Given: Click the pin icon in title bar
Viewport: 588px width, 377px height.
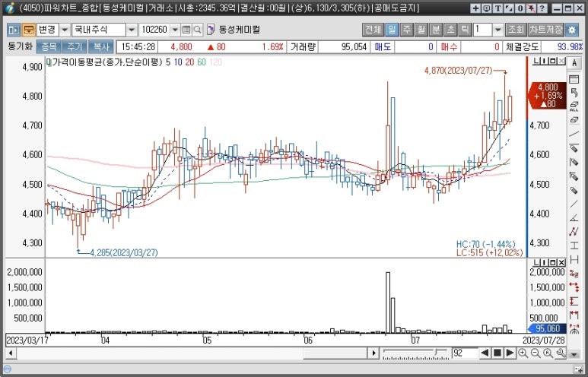Looking at the screenshot, I should 531,8.
